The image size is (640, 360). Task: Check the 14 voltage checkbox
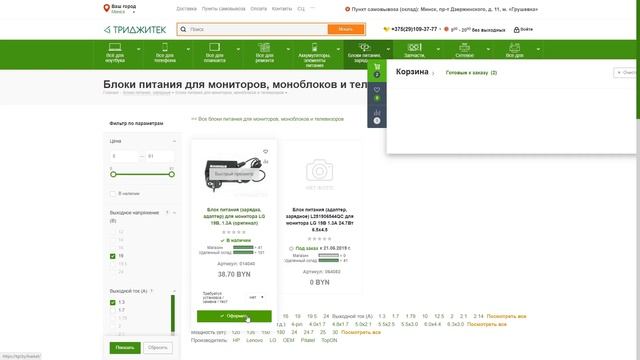(113, 240)
